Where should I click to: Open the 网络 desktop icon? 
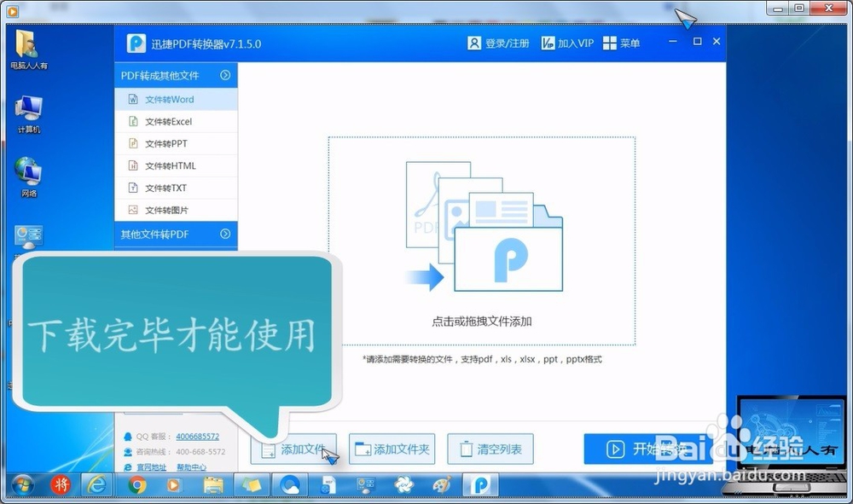28,177
